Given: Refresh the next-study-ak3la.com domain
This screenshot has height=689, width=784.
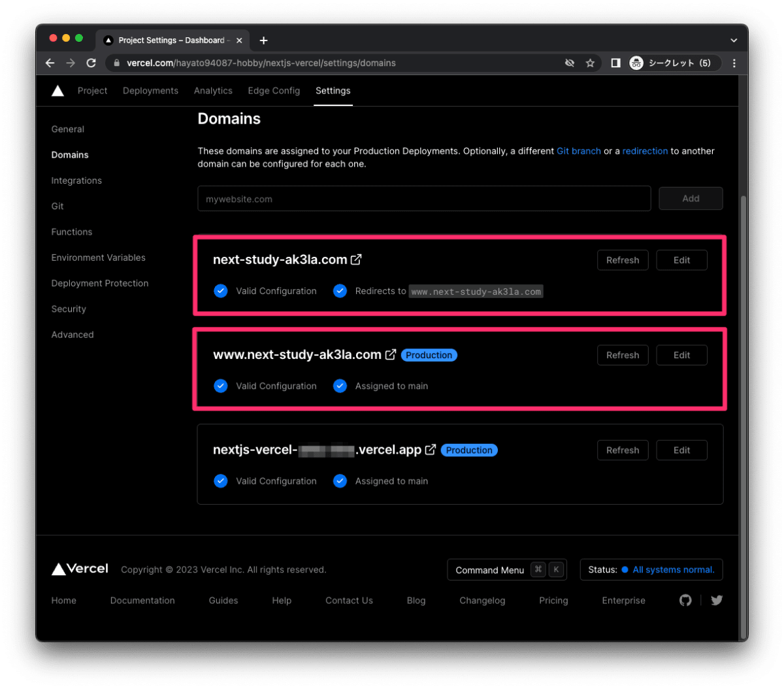Looking at the screenshot, I should 623,260.
